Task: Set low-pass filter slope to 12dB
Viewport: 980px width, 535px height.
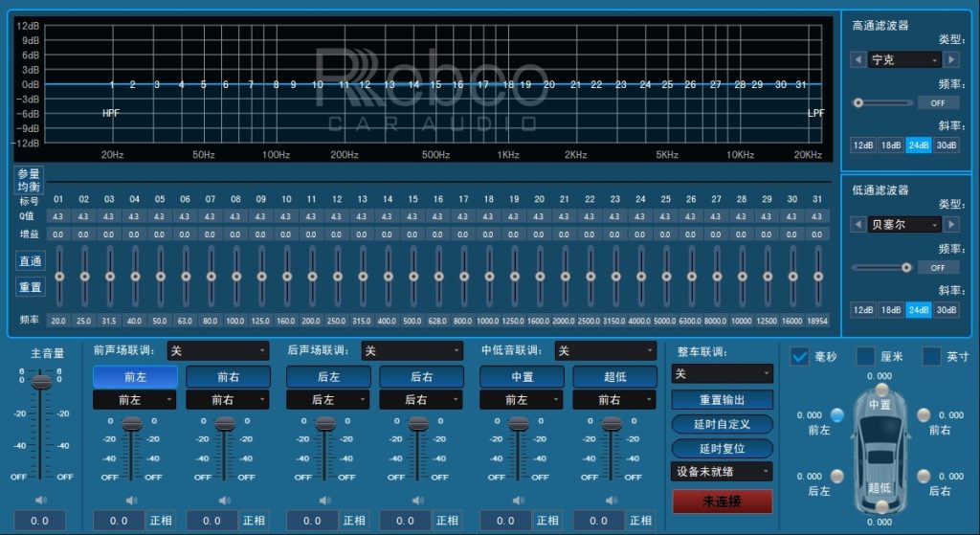Action: tap(863, 310)
